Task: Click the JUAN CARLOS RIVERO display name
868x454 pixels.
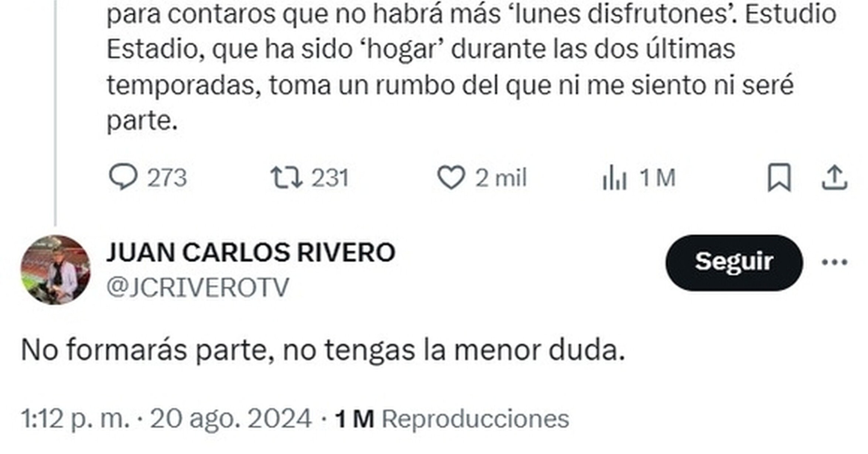Action: click(251, 253)
